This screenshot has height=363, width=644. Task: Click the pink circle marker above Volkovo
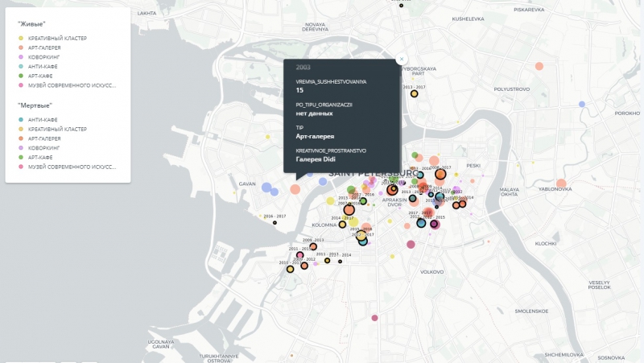(x=411, y=244)
